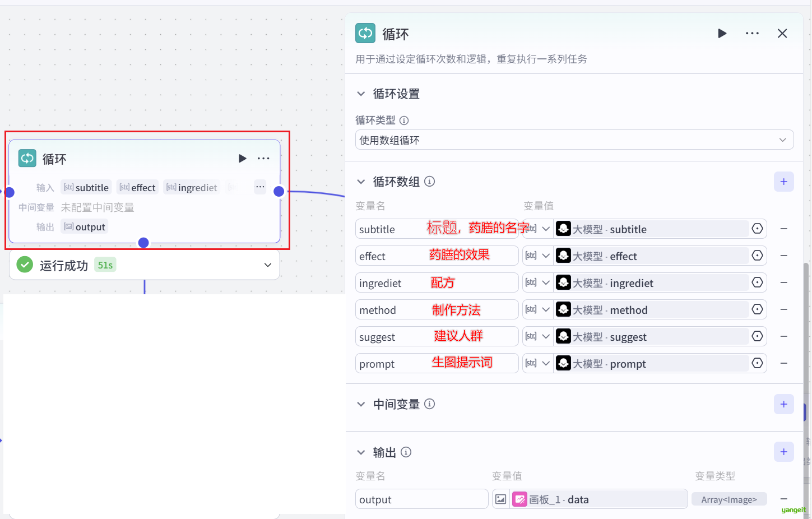Close the loop settings panel

[782, 34]
